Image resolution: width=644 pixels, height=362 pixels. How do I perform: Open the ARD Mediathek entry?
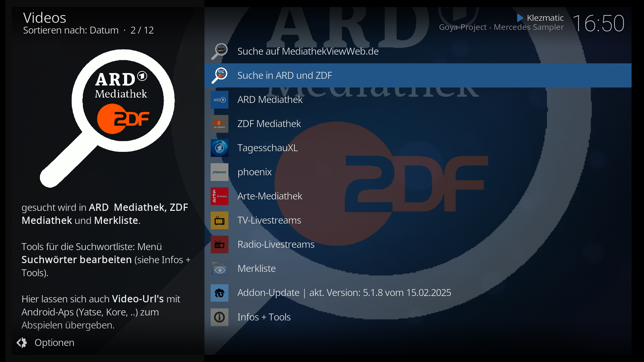[418, 100]
